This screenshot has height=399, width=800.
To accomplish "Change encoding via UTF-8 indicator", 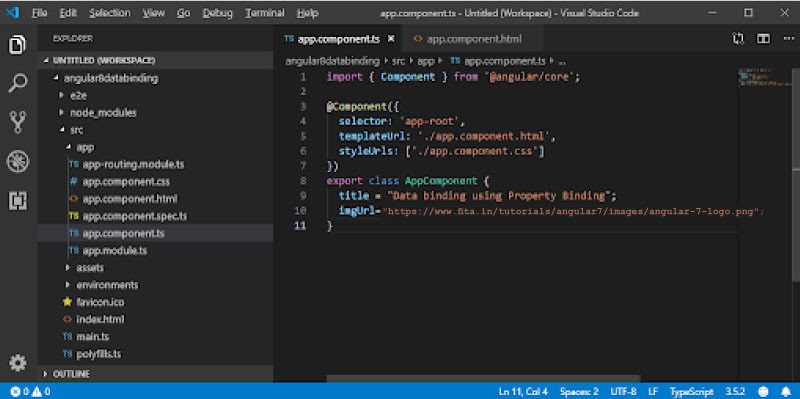I will point(623,392).
